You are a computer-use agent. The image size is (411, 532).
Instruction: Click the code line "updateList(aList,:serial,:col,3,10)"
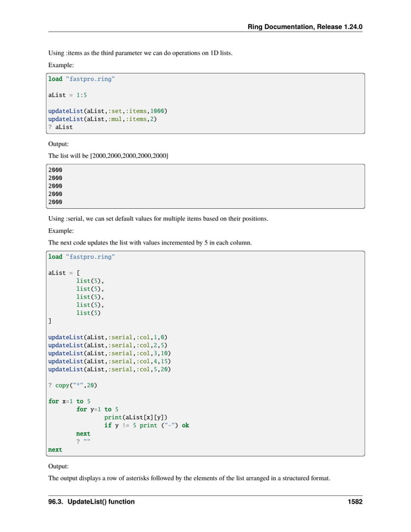(x=110, y=353)
